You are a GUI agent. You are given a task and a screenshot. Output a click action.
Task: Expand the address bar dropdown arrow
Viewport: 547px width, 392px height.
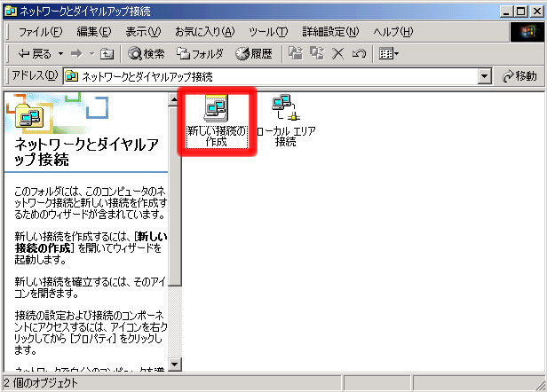coord(484,76)
